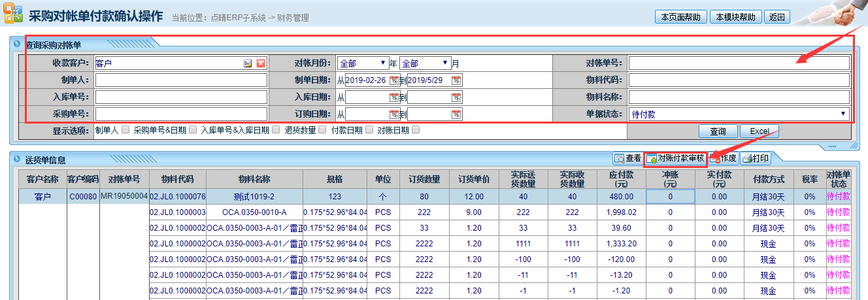Collapse the 查询采购对帐单 panel via round icon
This screenshot has height=300, width=868.
click(x=17, y=44)
